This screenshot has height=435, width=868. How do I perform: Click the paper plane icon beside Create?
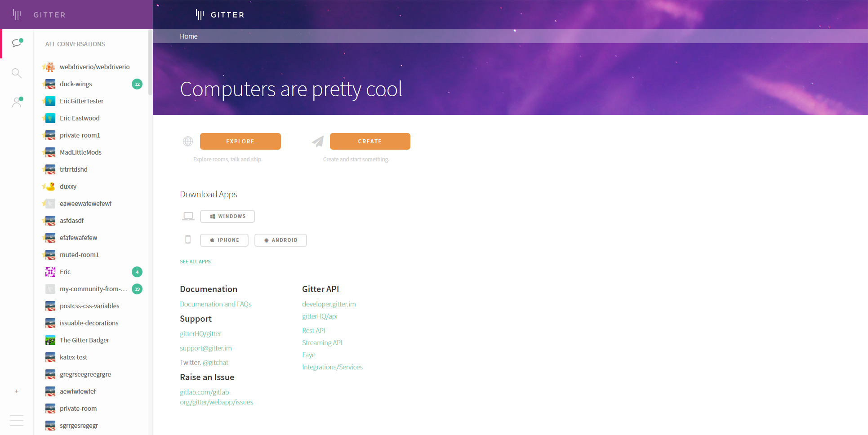[318, 141]
